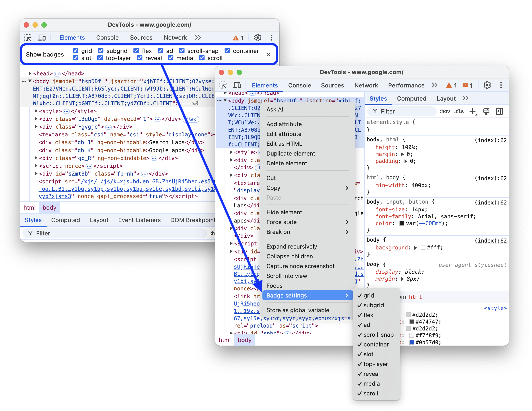Click the device toolbar toggle icon
The width and height of the screenshot is (532, 411).
[x=43, y=38]
